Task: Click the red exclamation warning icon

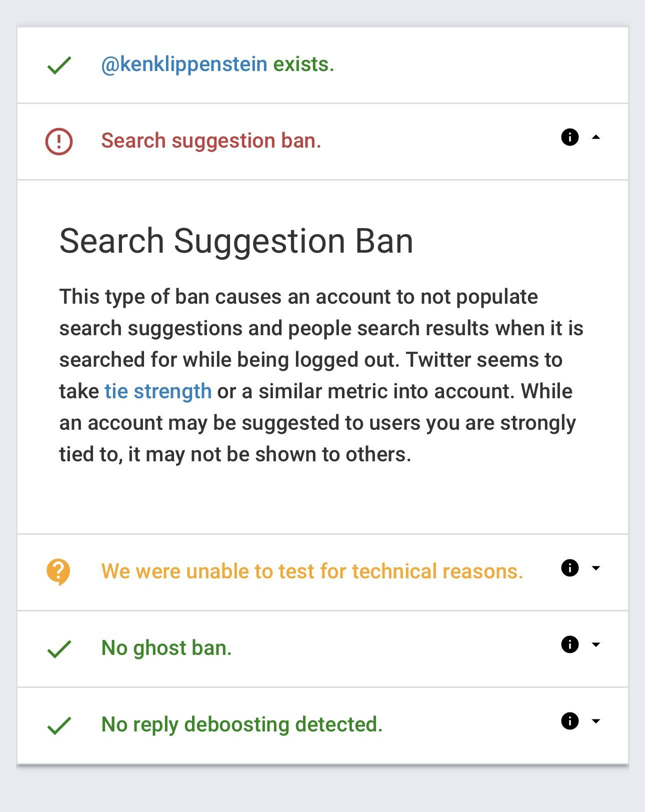Action: coord(59,142)
